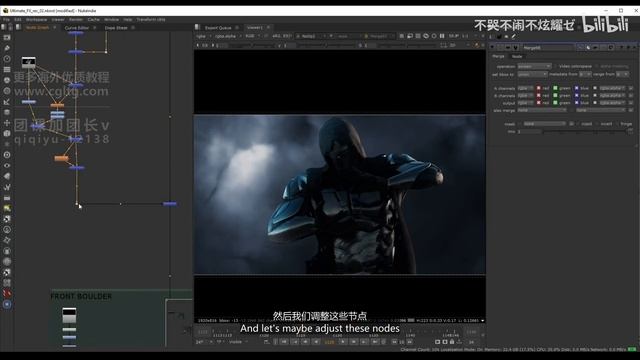
Task: Switch to the Node tab in properties
Action: pos(517,56)
